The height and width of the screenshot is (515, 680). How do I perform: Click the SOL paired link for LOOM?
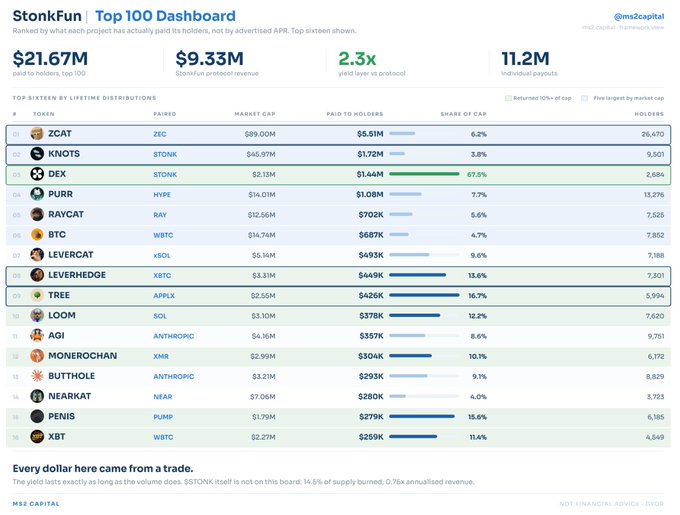pyautogui.click(x=160, y=316)
